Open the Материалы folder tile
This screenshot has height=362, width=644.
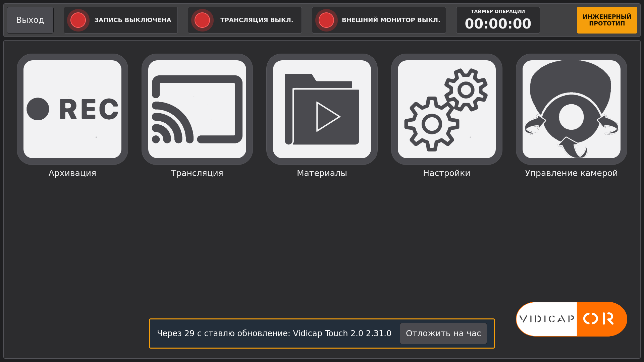coord(322,109)
